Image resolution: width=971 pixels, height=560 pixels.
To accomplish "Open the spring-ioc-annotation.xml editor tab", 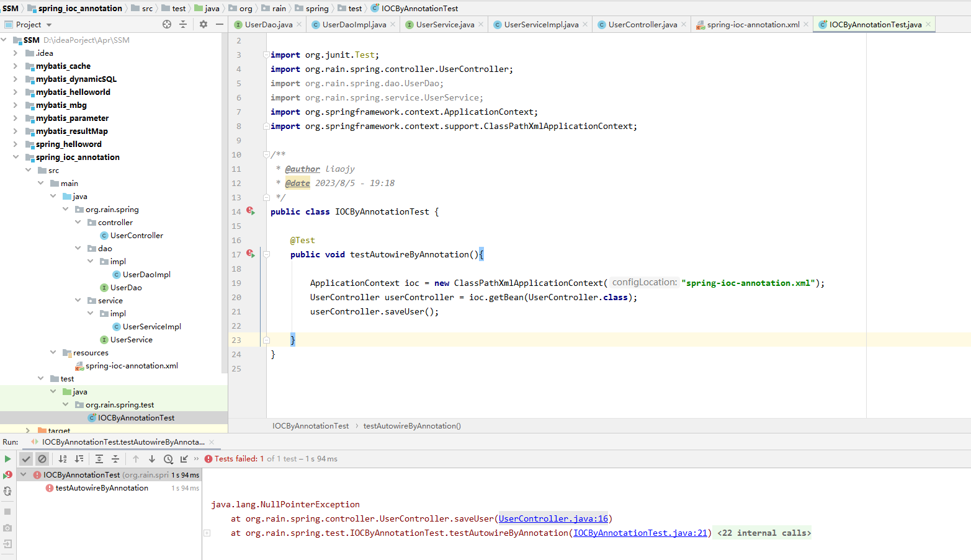I will 753,25.
